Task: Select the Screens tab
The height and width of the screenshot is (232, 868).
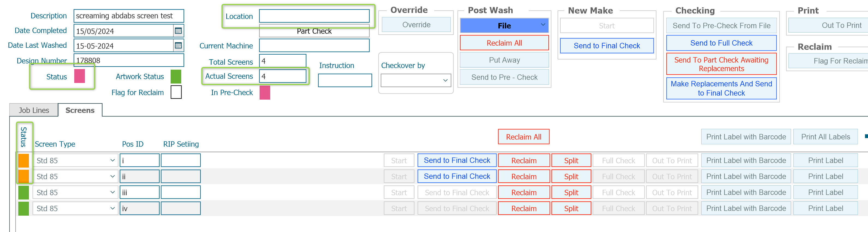Action: [x=80, y=110]
